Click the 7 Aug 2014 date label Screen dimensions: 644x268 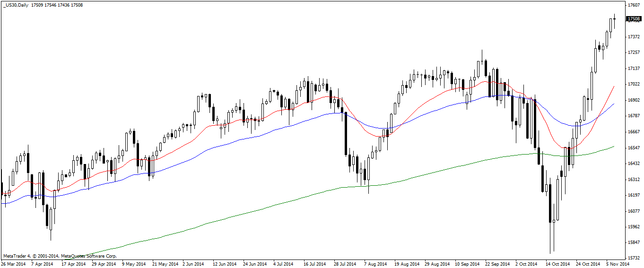375,264
